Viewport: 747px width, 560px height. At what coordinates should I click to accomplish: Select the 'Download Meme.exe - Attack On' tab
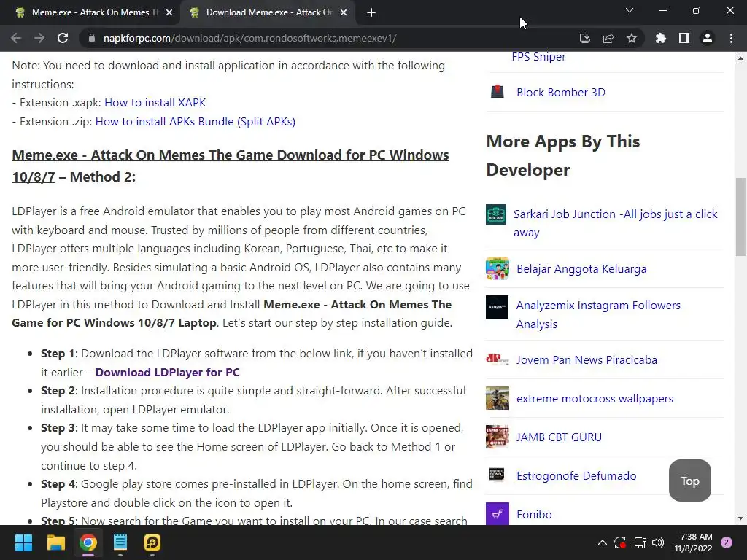269,12
